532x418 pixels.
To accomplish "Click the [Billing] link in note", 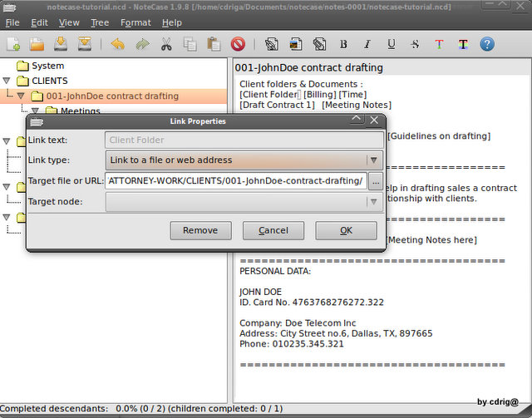I will point(319,95).
